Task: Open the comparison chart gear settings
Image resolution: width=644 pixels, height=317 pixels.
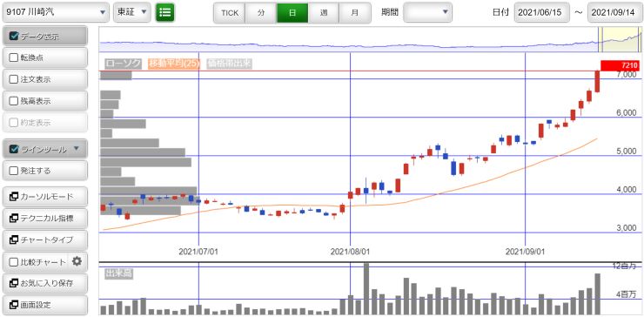Action: tap(77, 261)
